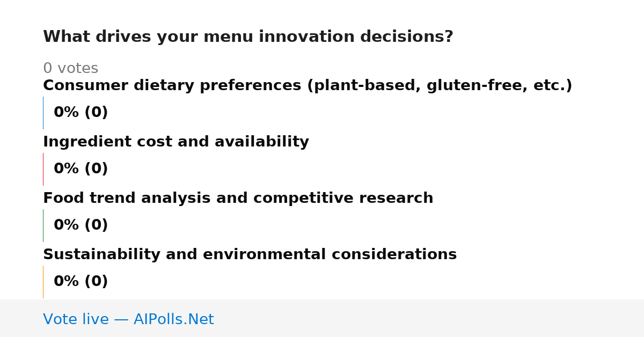The image size is (644, 337).
Task: Click the 0 votes total count
Action: [x=70, y=69]
